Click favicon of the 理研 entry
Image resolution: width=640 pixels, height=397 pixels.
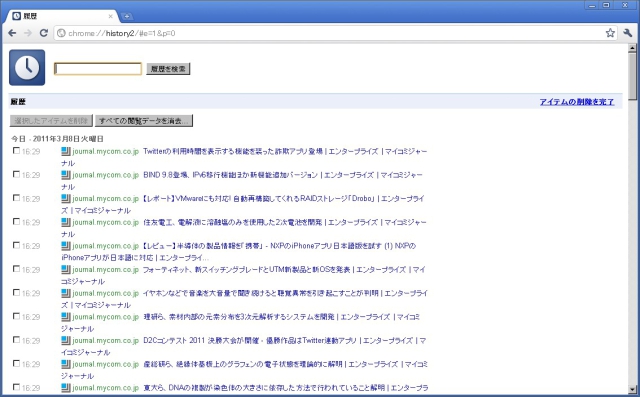click(66, 317)
